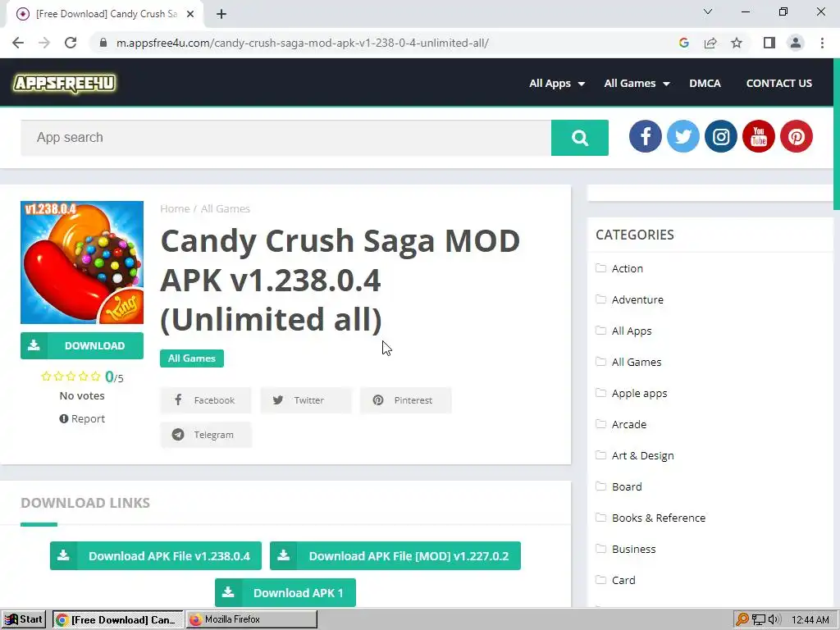The image size is (840, 630).
Task: Open the Windows Start menu
Action: pos(24,619)
